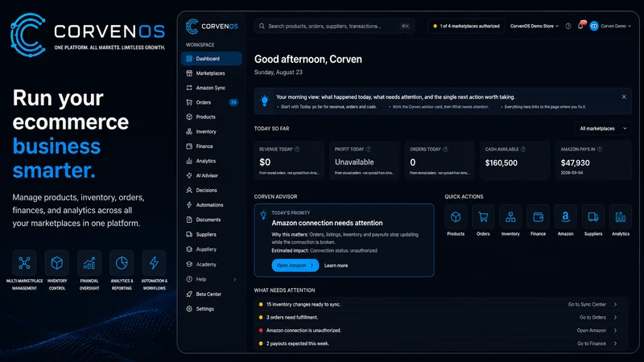This screenshot has width=644, height=362.
Task: Open Settings in the sidebar
Action: [212, 309]
